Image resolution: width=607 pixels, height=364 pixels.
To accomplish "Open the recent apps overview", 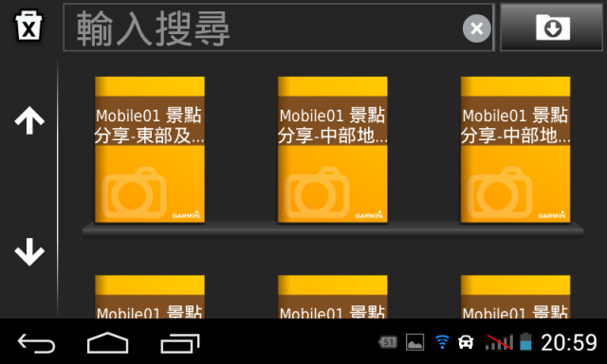I will click(180, 343).
